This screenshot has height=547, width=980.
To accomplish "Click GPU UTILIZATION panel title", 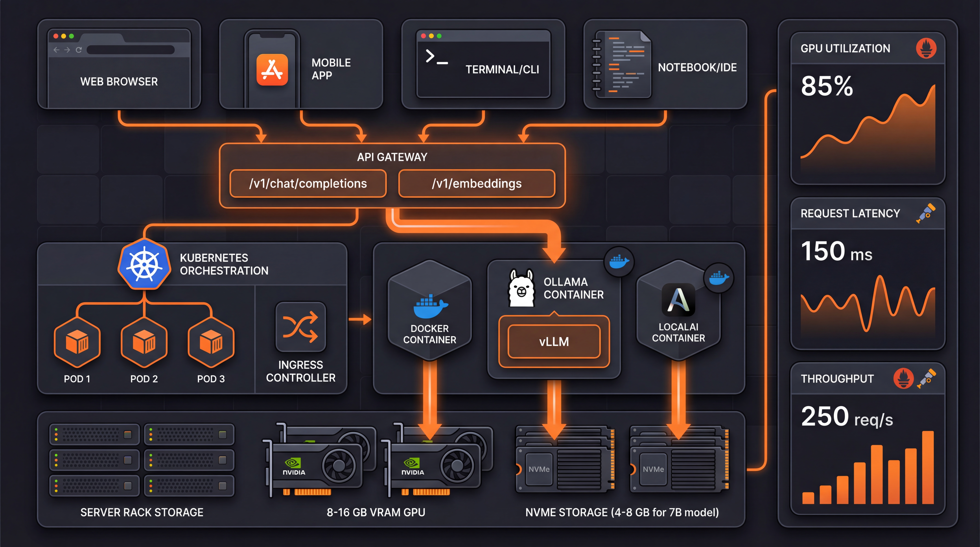I will [x=845, y=48].
